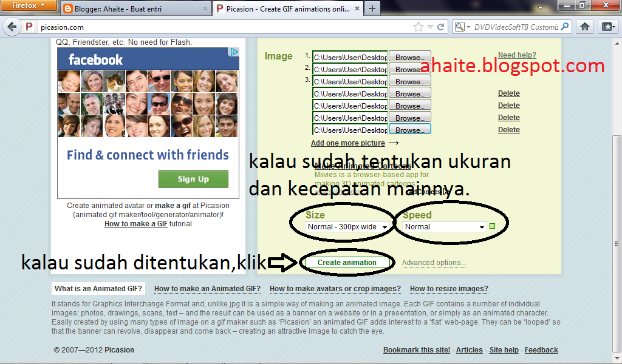Open the How to resize images? tab

pos(449,289)
